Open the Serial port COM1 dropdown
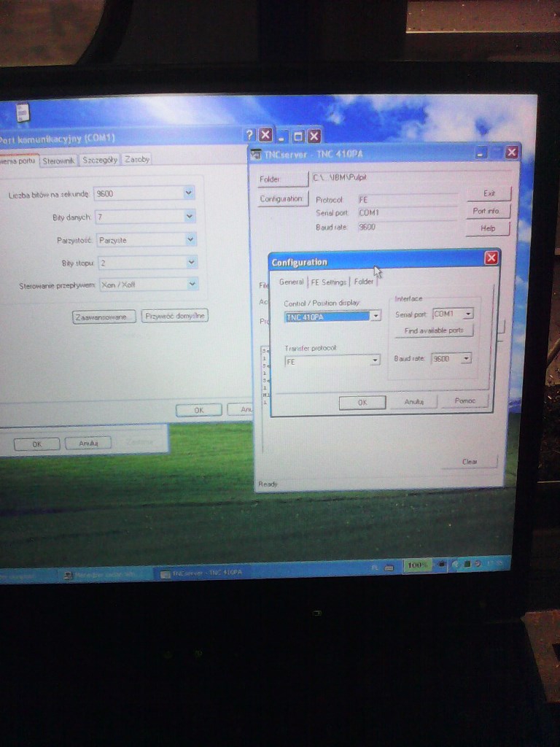This screenshot has height=747, width=560. [x=453, y=314]
